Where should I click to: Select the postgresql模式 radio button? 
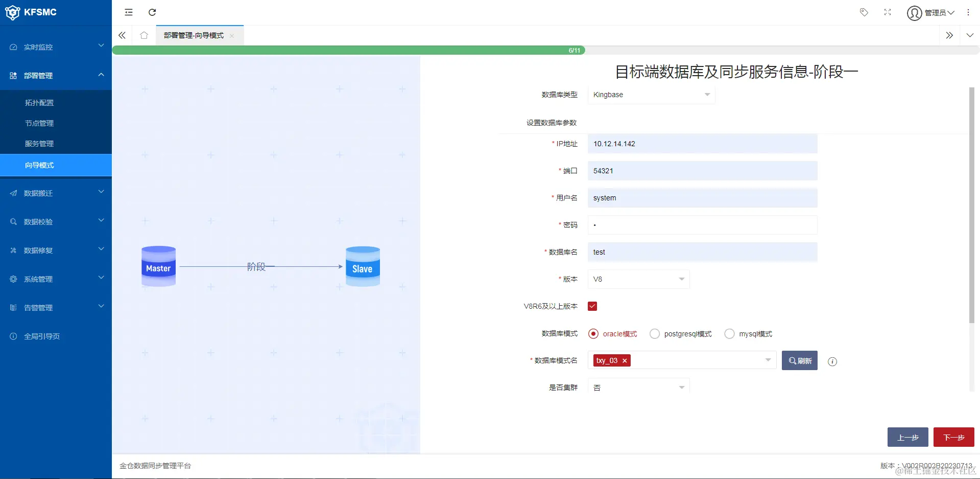(654, 334)
